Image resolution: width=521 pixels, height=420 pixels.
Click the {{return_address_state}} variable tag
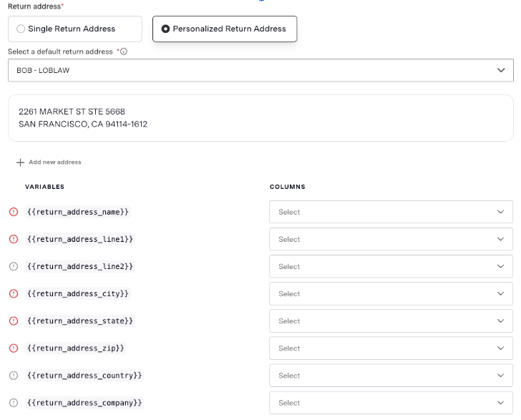click(x=79, y=321)
